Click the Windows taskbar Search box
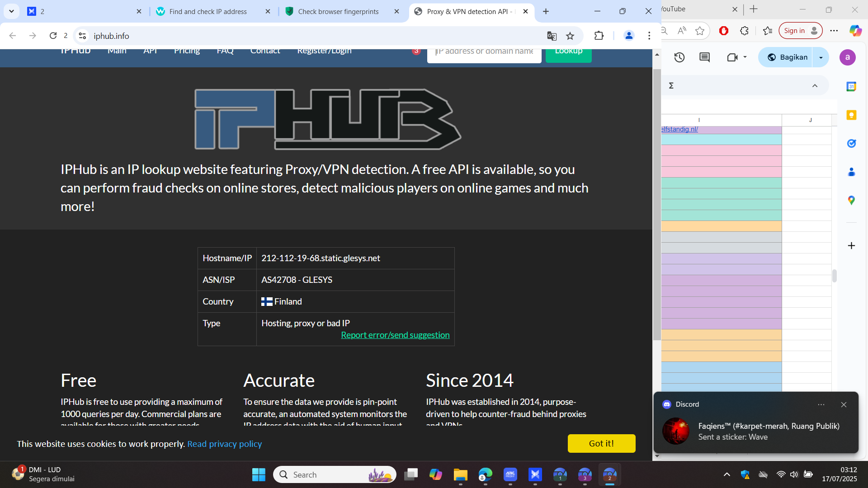Viewport: 868px width, 488px height. click(335, 474)
